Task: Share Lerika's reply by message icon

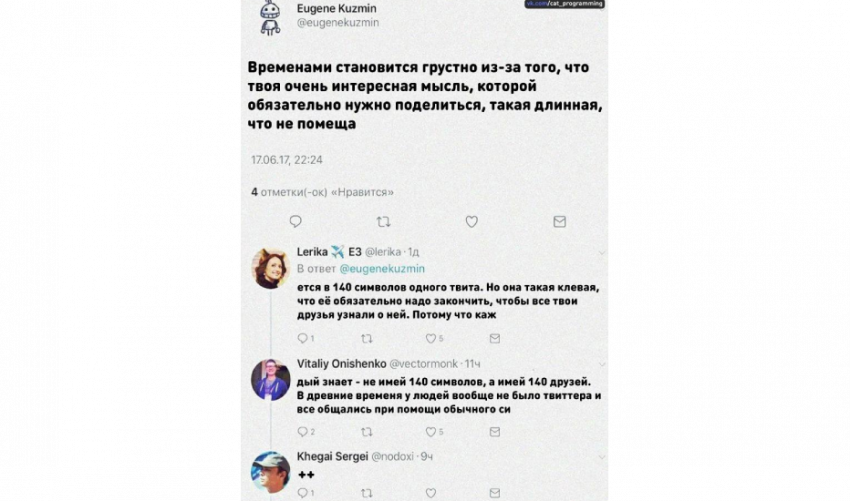Action: tap(495, 338)
